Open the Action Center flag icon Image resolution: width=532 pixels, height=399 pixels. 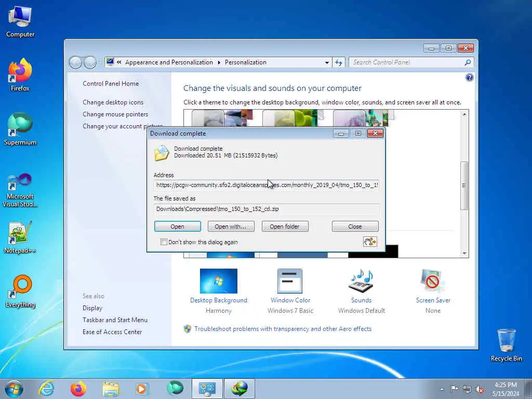click(454, 389)
